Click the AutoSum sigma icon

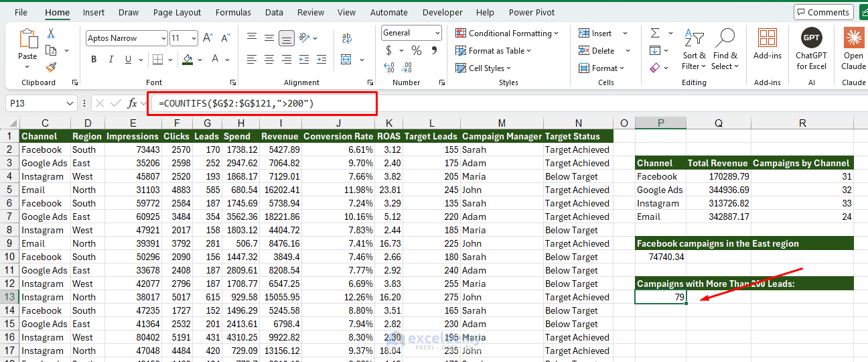tap(655, 33)
